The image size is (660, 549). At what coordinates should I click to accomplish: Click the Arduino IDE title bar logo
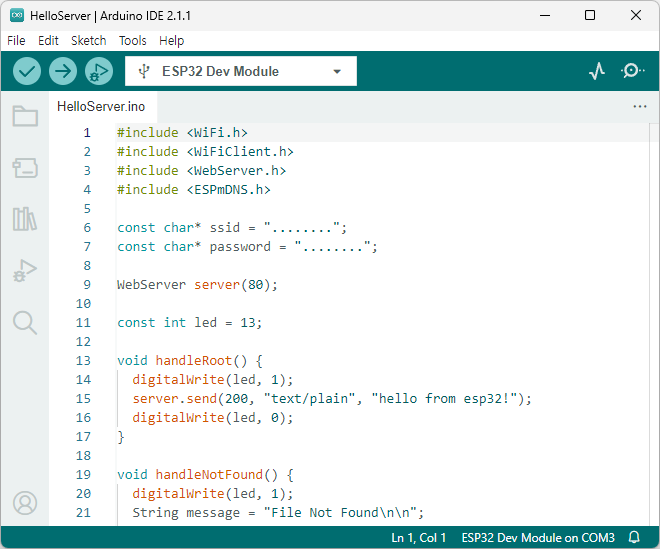pyautogui.click(x=16, y=16)
